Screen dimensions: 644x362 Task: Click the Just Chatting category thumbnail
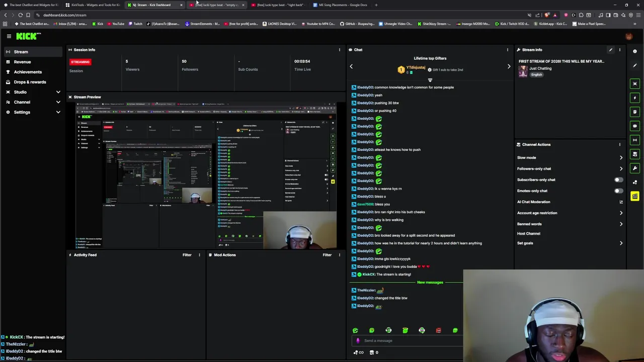point(523,71)
